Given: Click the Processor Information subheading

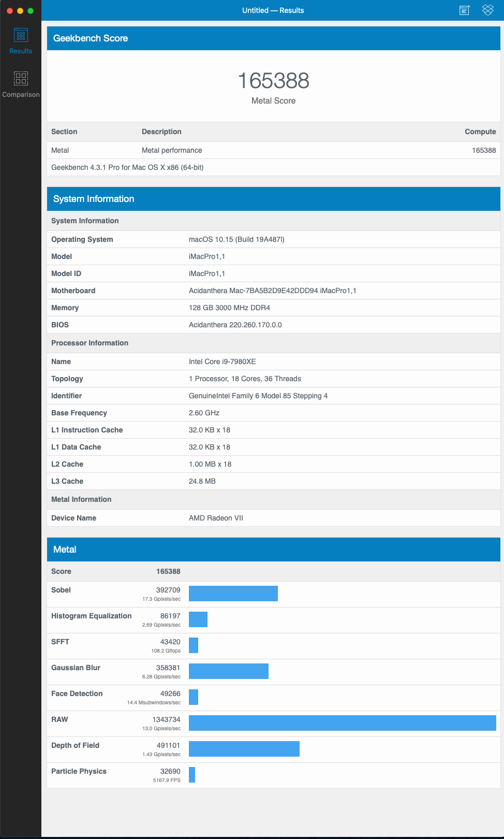Looking at the screenshot, I should (x=90, y=343).
